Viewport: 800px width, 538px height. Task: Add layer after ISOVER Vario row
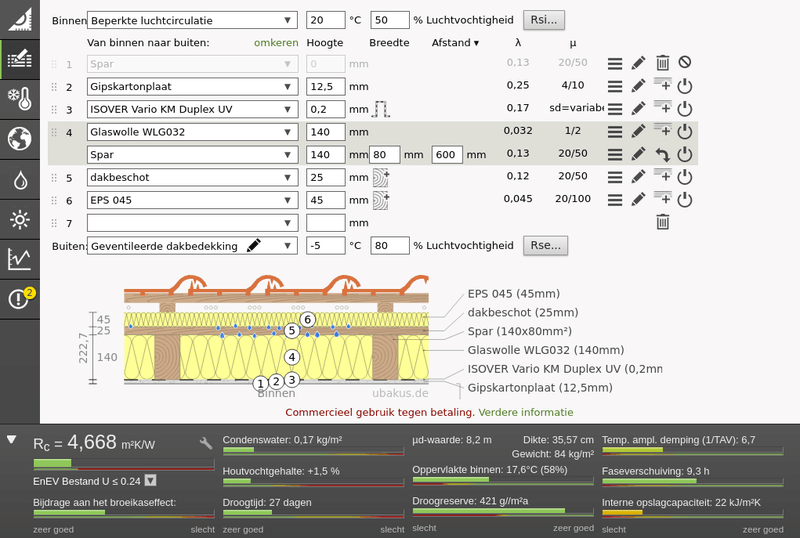tap(662, 107)
